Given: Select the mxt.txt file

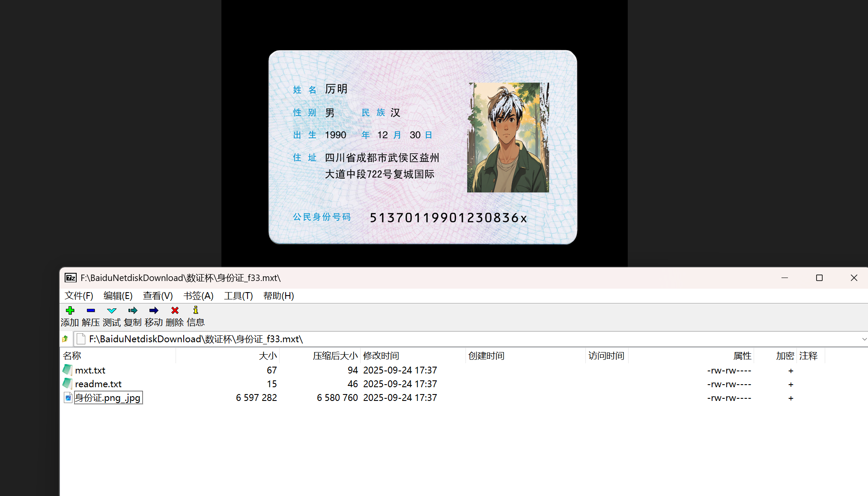Looking at the screenshot, I should click(x=90, y=371).
